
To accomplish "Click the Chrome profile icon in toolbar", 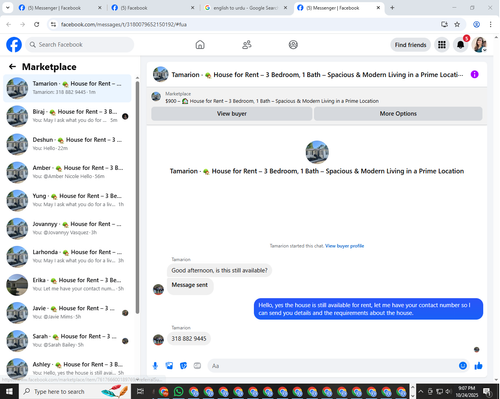I will tap(477, 24).
